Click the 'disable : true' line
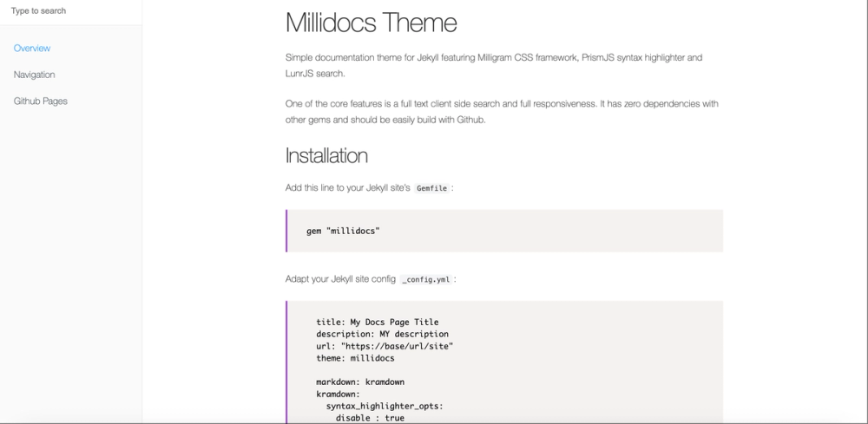868x424 pixels. coord(370,418)
